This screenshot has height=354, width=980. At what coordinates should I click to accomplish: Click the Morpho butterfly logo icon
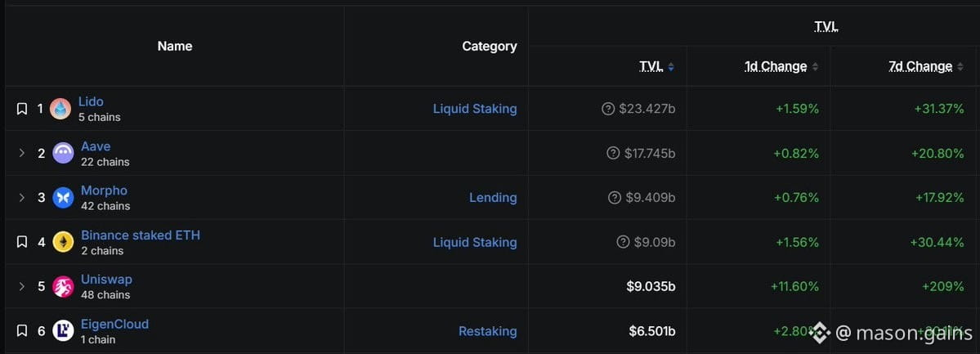point(63,198)
